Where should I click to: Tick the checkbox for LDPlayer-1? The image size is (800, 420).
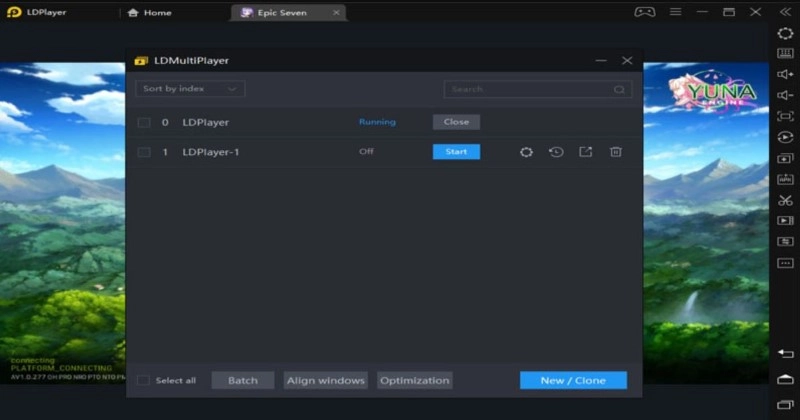144,152
